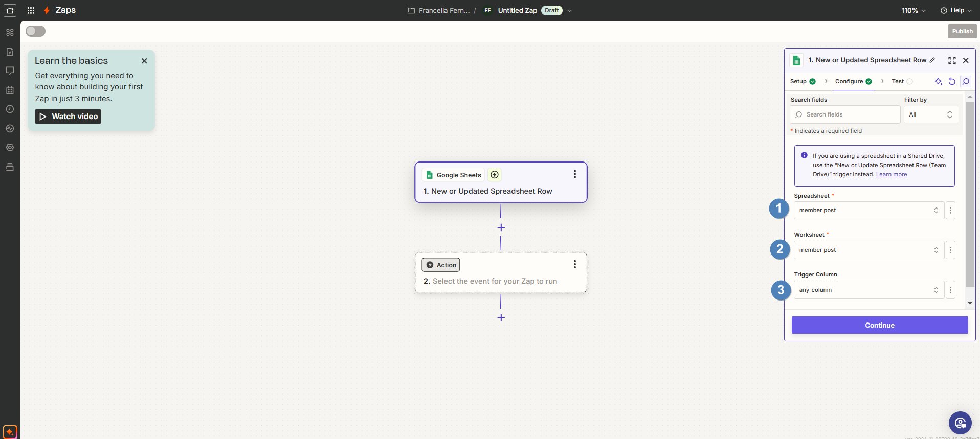
Task: Go to the Zapier home icon
Action: tap(10, 10)
